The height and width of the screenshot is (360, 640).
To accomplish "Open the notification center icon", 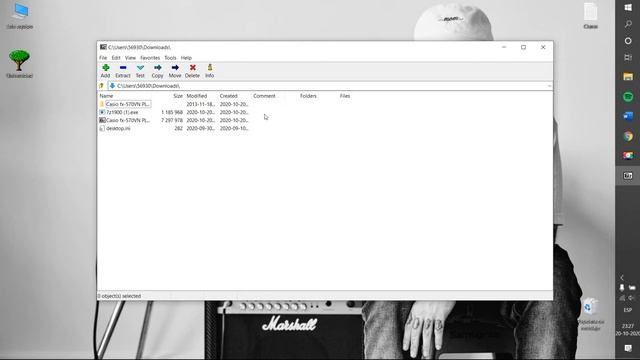I will [x=628, y=348].
